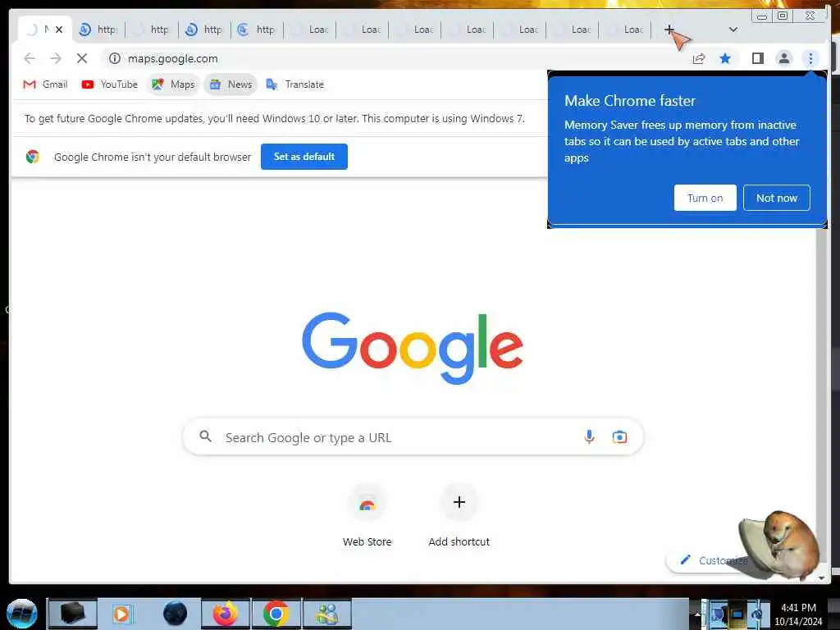Open the YouTube bookmark
Viewport: 840px width, 630px height.
(109, 84)
